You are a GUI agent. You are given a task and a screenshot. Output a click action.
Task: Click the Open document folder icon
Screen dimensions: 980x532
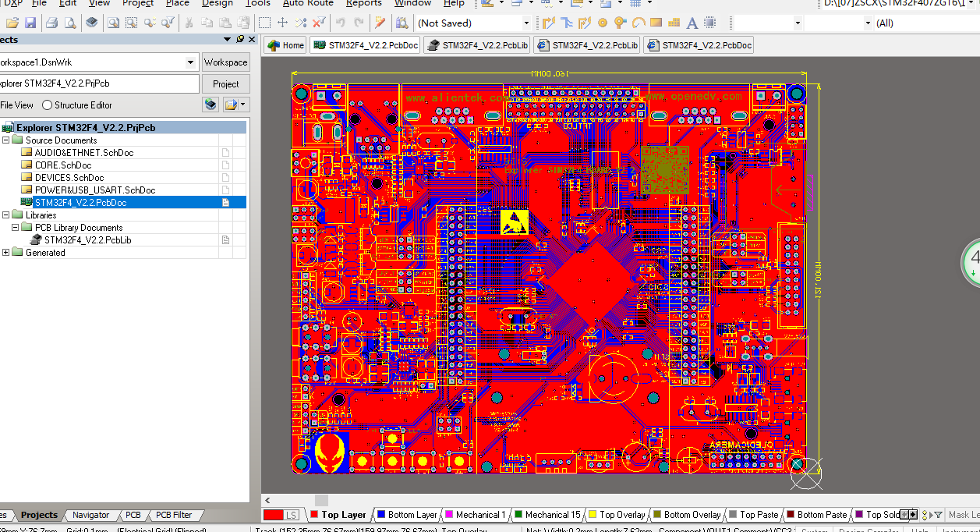(x=12, y=23)
